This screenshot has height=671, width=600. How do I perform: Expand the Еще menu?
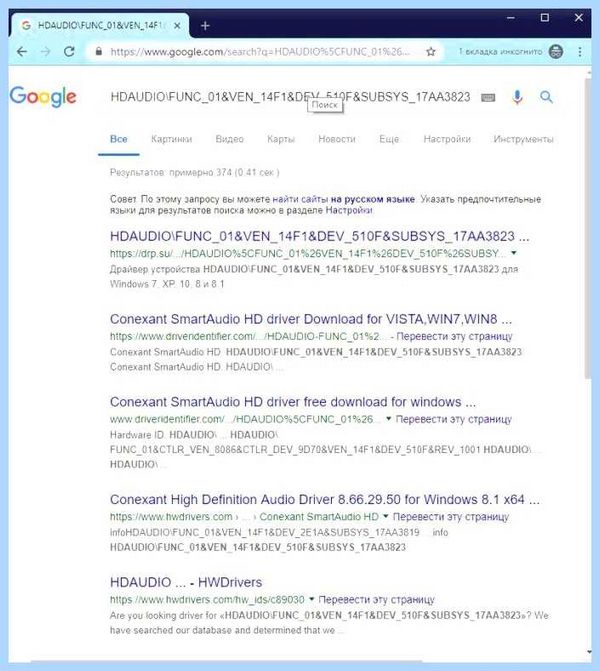coord(389,139)
